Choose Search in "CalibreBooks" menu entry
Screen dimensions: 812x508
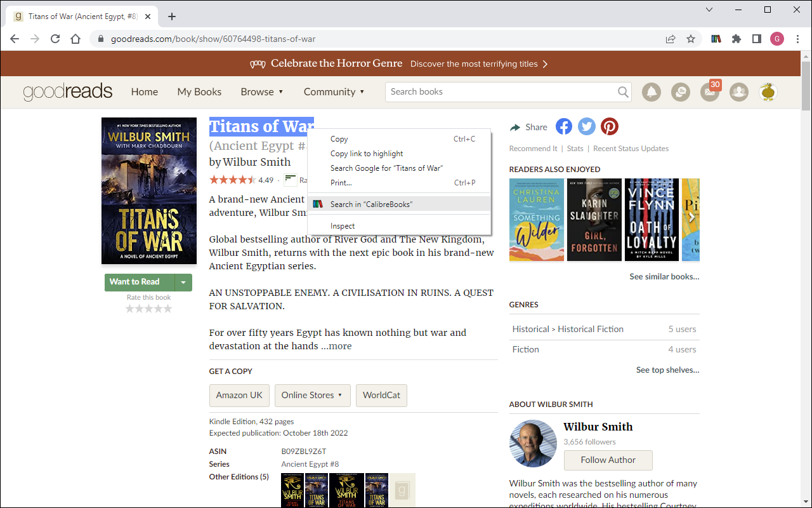[x=399, y=204]
